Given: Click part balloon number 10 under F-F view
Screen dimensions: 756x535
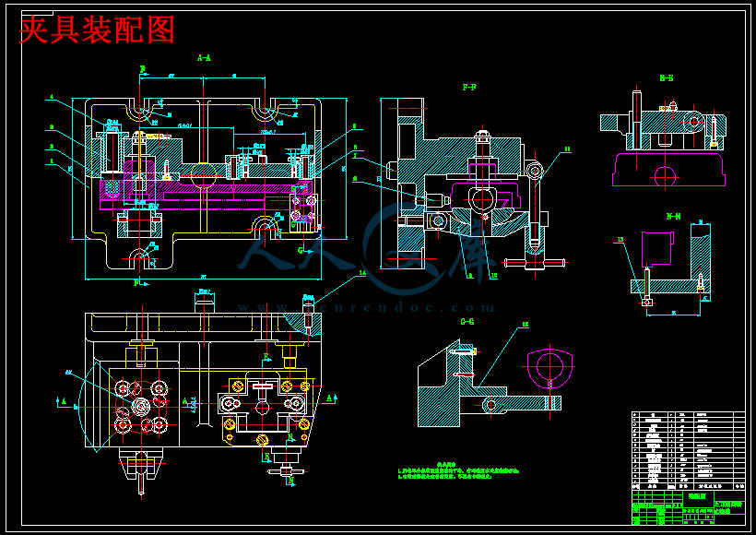Looking at the screenshot, I should [494, 276].
